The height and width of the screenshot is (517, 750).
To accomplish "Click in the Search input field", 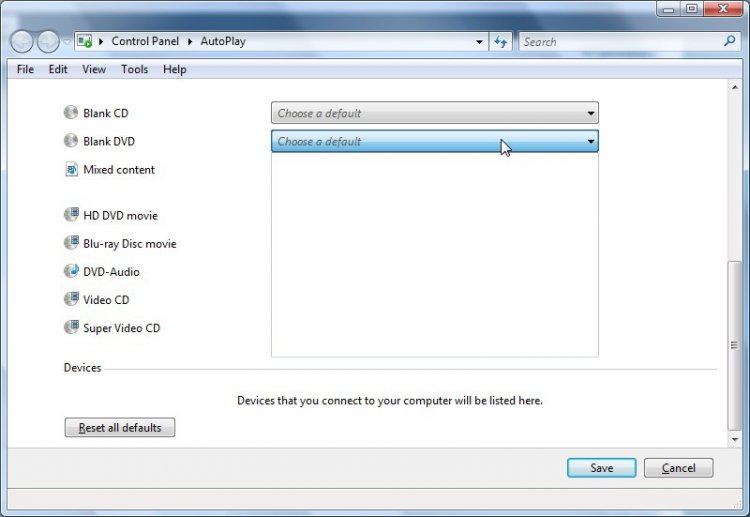I will tap(620, 42).
